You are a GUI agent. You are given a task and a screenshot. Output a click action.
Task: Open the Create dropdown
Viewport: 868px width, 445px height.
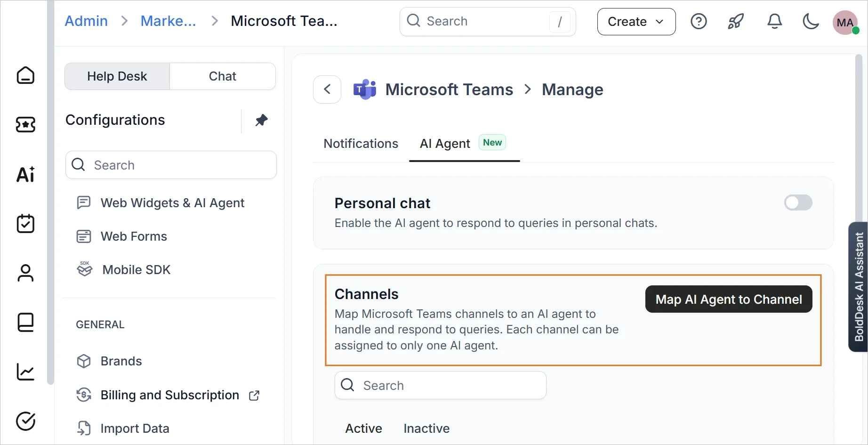coord(636,22)
